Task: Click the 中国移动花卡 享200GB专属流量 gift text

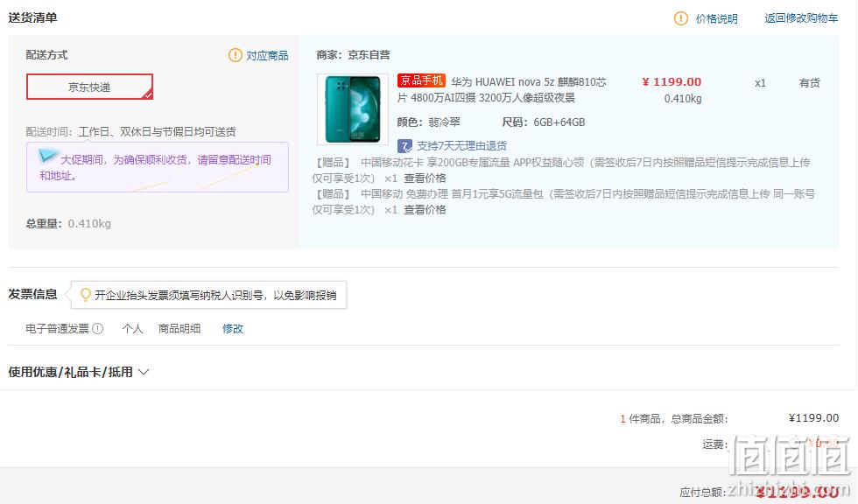Action: [561, 170]
